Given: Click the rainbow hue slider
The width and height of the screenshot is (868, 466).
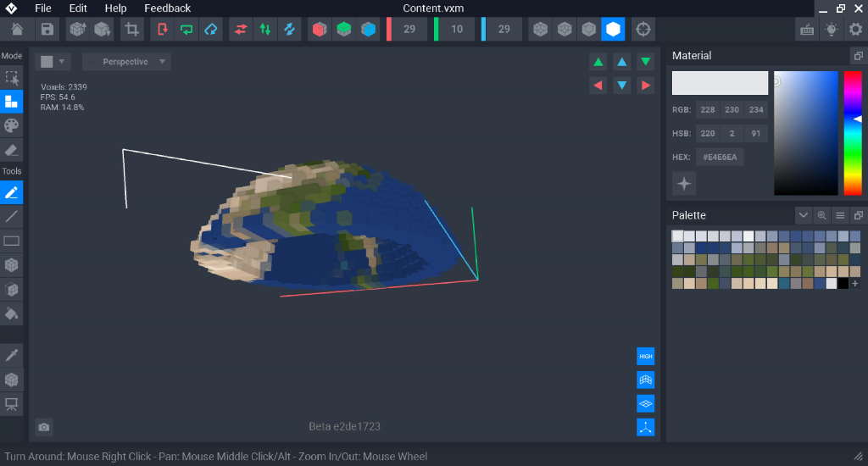Looking at the screenshot, I should [x=851, y=133].
